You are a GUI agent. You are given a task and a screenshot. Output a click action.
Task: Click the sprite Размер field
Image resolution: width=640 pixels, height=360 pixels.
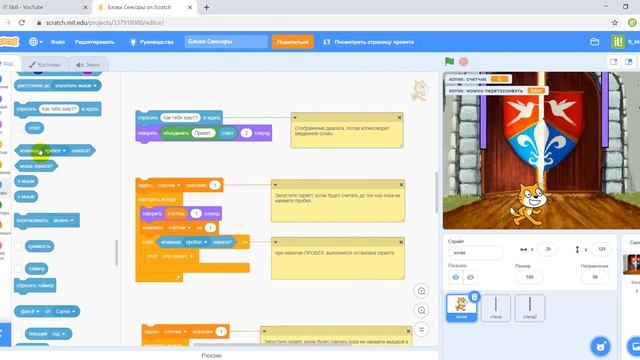tap(529, 277)
